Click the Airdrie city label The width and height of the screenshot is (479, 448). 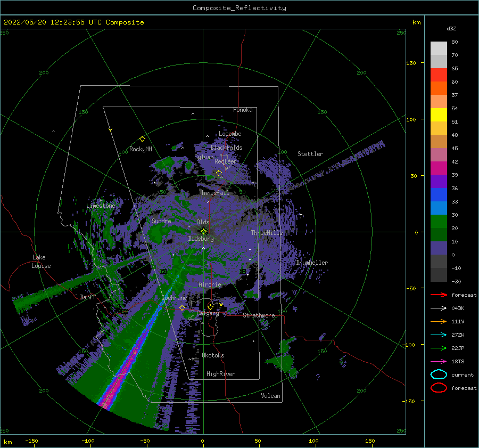click(210, 284)
